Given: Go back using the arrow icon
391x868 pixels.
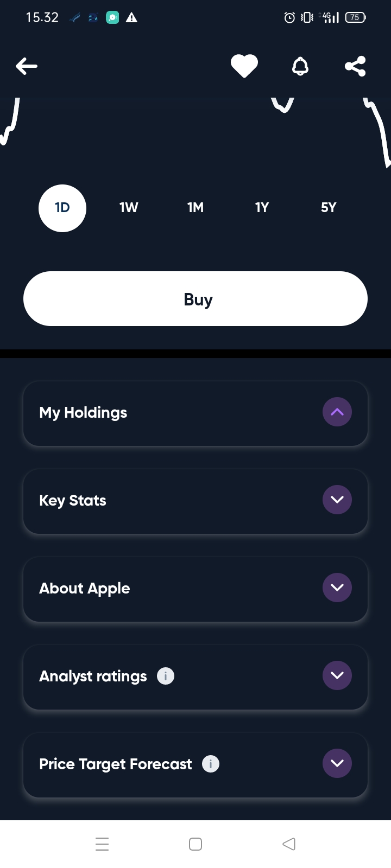Looking at the screenshot, I should (27, 66).
